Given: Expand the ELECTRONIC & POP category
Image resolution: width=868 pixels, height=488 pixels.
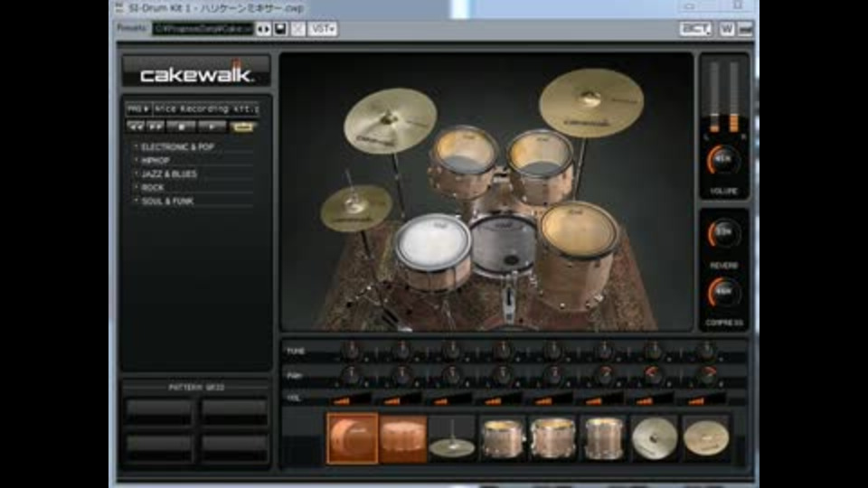Looking at the screenshot, I should pyautogui.click(x=177, y=147).
